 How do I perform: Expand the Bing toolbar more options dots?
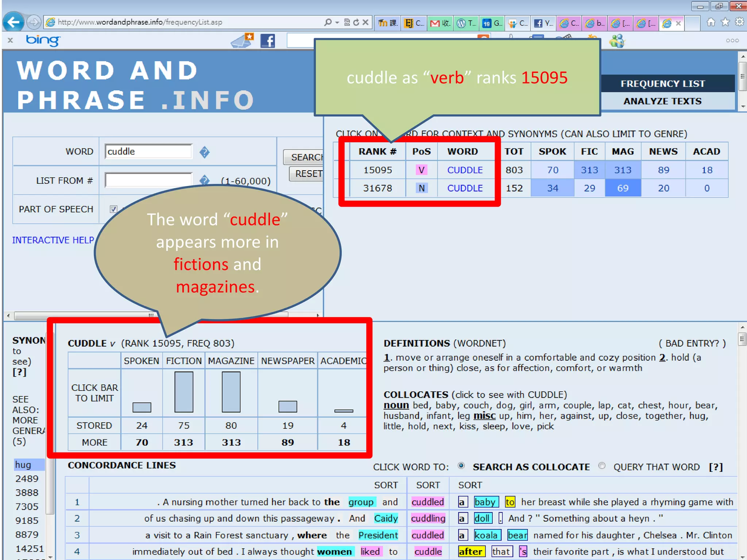coord(732,40)
